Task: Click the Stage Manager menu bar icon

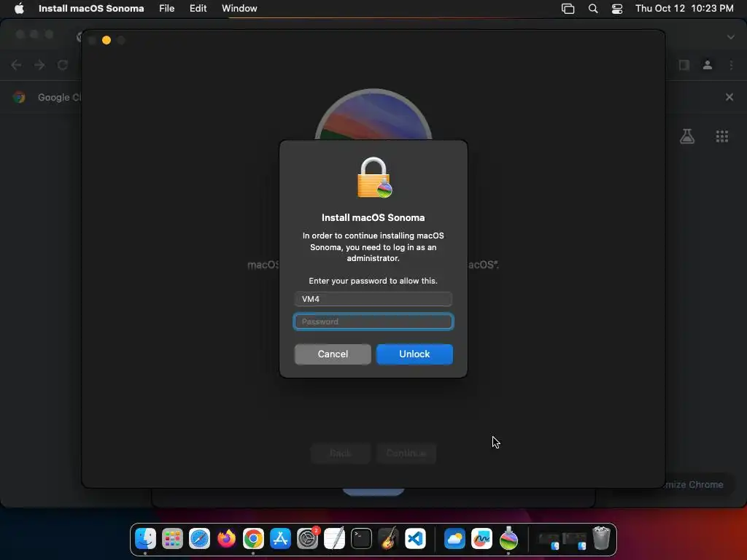Action: (x=568, y=9)
